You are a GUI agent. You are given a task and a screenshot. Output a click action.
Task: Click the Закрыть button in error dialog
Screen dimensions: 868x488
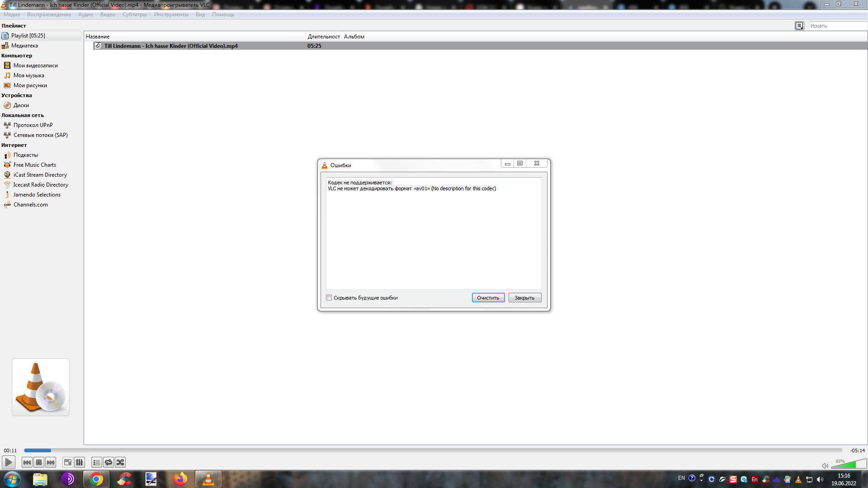coord(524,297)
